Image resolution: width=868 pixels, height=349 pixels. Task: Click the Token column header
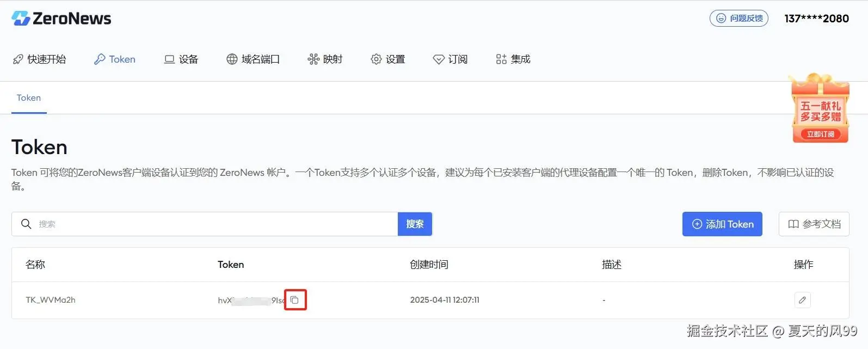[231, 265]
